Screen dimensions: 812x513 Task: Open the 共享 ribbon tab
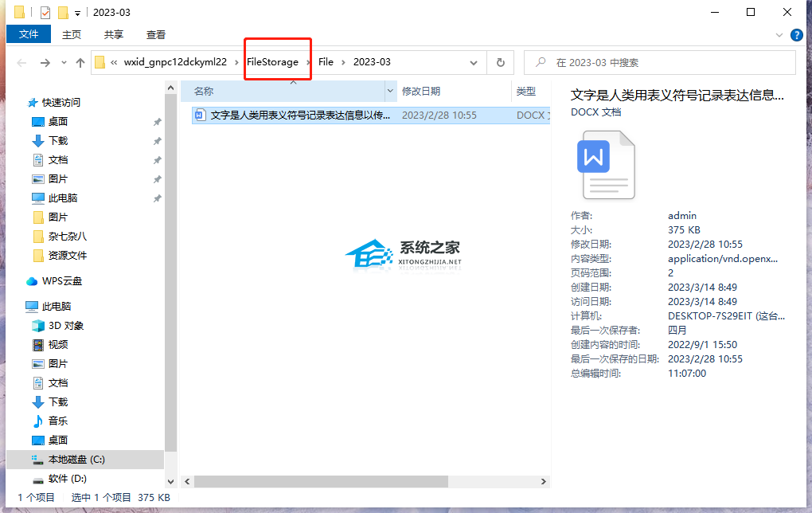coord(114,34)
